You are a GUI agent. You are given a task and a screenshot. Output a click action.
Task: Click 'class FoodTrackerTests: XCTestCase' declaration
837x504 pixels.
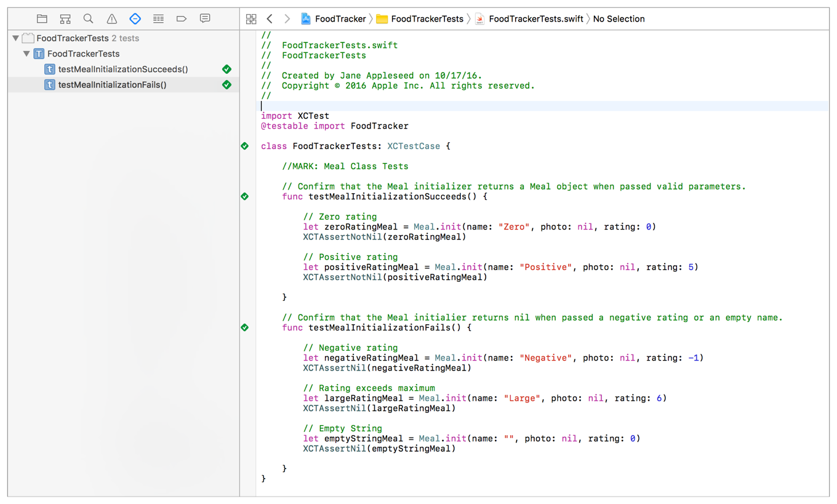coord(355,146)
